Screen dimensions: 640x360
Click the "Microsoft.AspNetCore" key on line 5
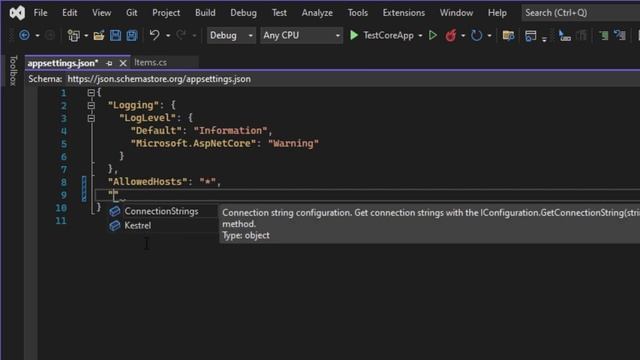tap(193, 143)
